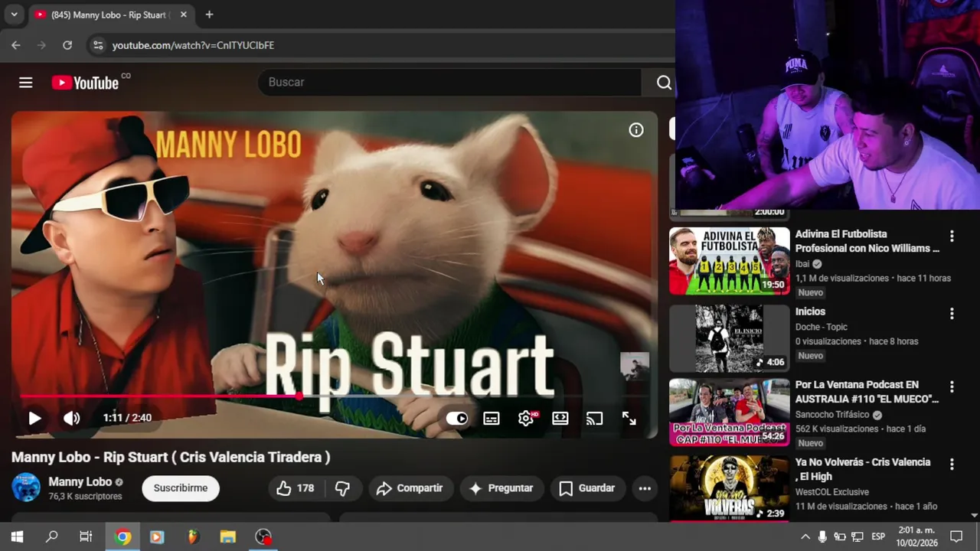980x551 pixels.
Task: Go to YouTube home via logo
Action: [85, 83]
